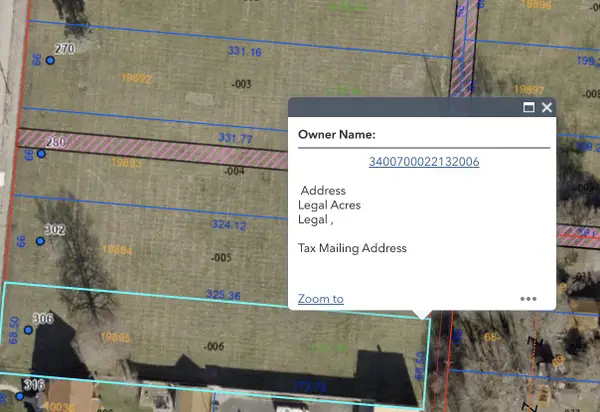Image resolution: width=600 pixels, height=412 pixels.
Task: Click the orange parcel number 19892
Action: (135, 77)
